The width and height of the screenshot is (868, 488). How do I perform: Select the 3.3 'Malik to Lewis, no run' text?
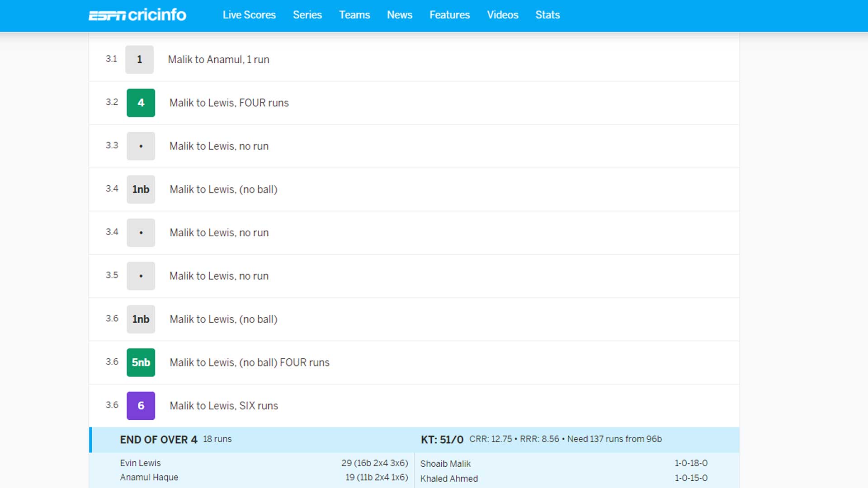point(219,146)
